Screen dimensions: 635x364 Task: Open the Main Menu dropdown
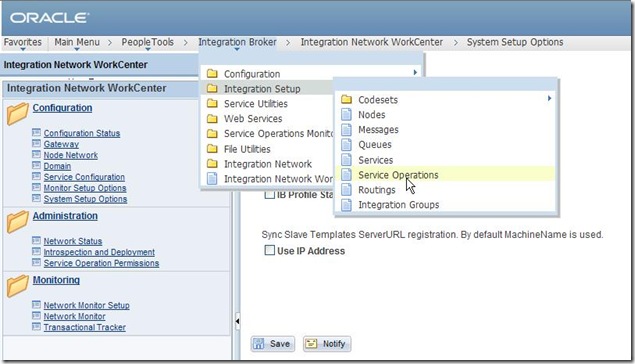(77, 43)
